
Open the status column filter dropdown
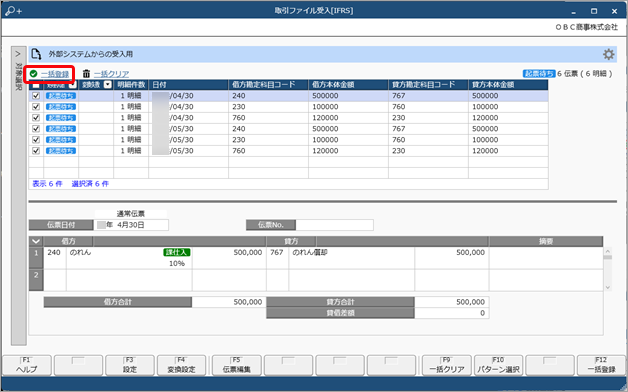pos(72,85)
